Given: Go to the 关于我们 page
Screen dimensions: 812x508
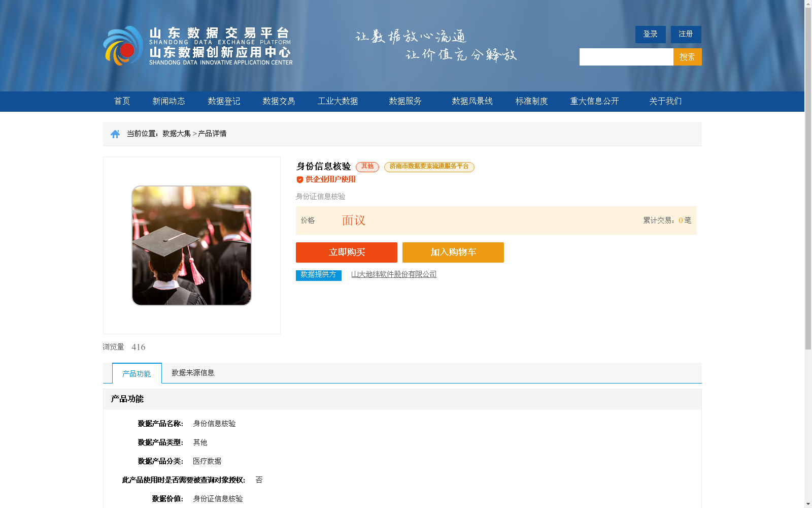Looking at the screenshot, I should [665, 102].
